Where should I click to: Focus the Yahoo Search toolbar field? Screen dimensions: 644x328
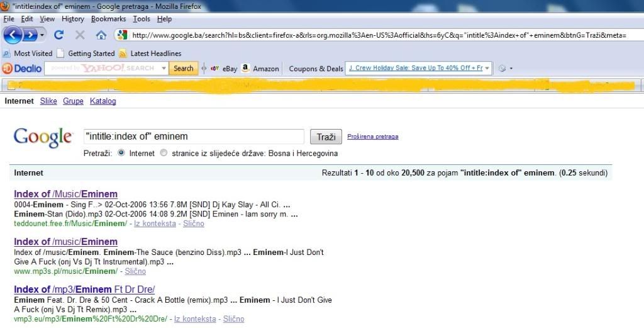[x=103, y=68]
